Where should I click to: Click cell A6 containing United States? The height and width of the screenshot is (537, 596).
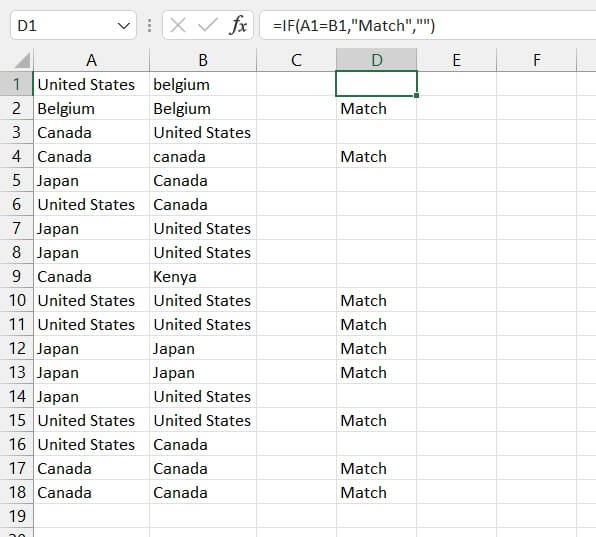pyautogui.click(x=92, y=204)
